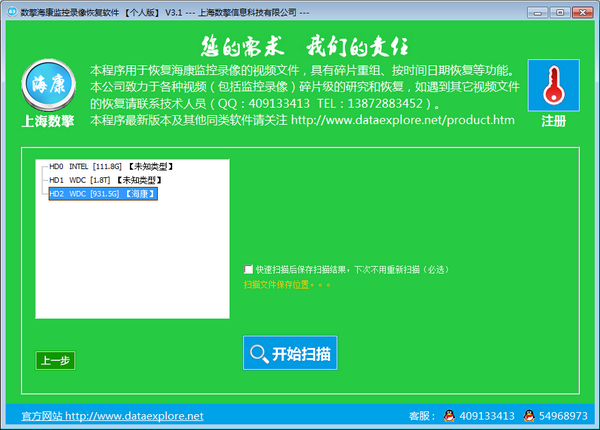Image resolution: width=600 pixels, height=430 pixels.
Task: Select HD1 WDC [1.8T] disk
Action: click(106, 180)
